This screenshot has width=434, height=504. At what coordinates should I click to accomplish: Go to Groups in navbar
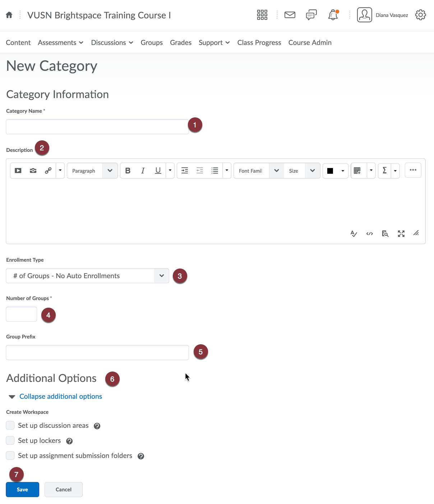pos(152,42)
